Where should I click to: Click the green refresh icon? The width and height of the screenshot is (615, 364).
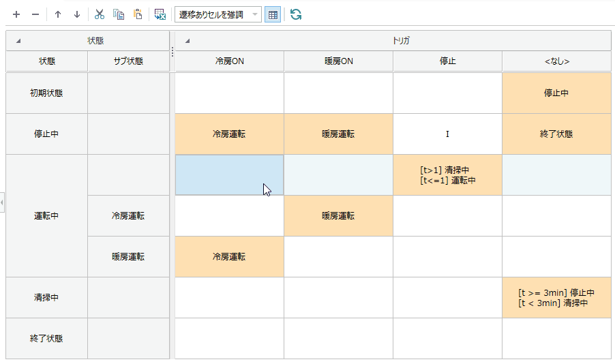click(296, 14)
